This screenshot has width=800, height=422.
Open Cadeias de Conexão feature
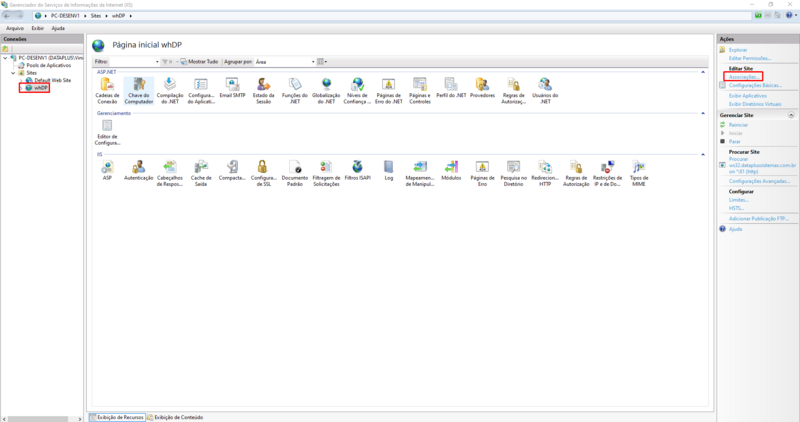pyautogui.click(x=107, y=91)
